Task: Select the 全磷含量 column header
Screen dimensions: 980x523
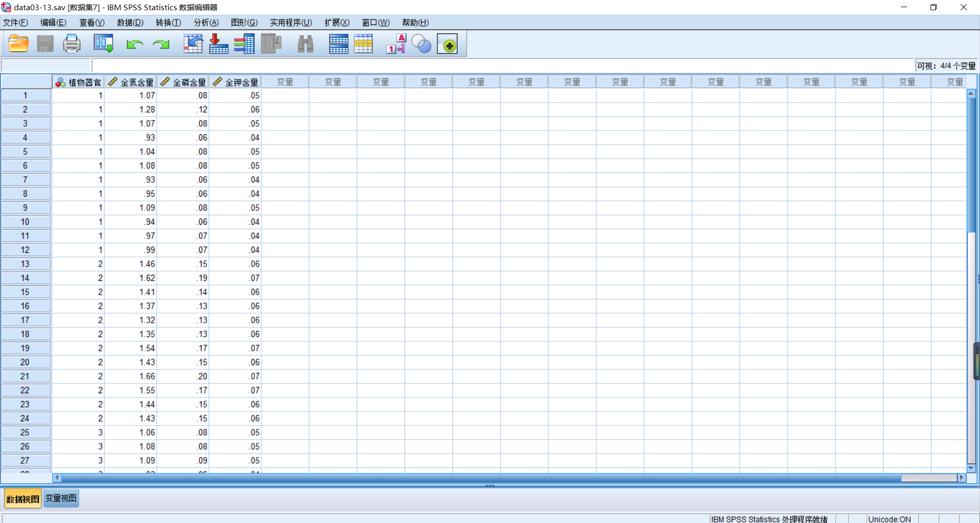Action: pos(183,82)
